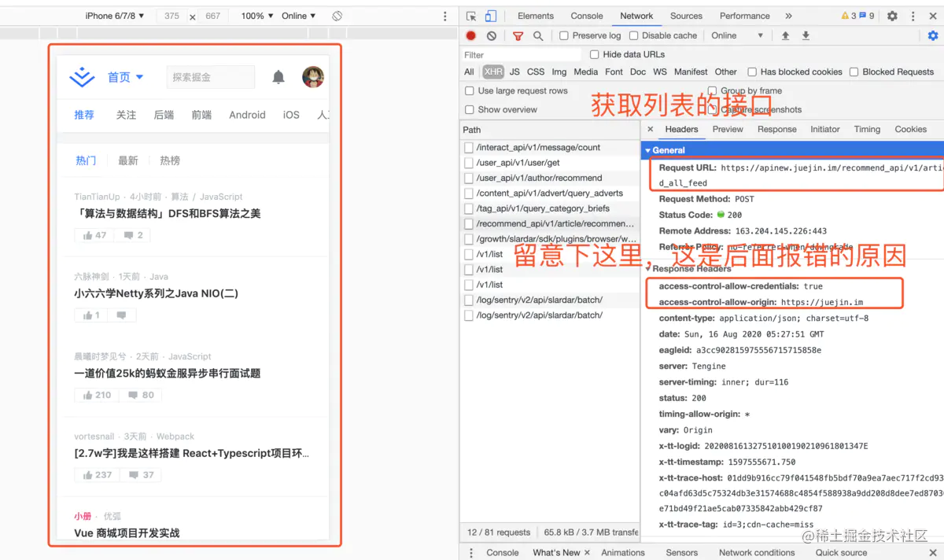
Task: Toggle Group by frame checkbox
Action: 713,90
